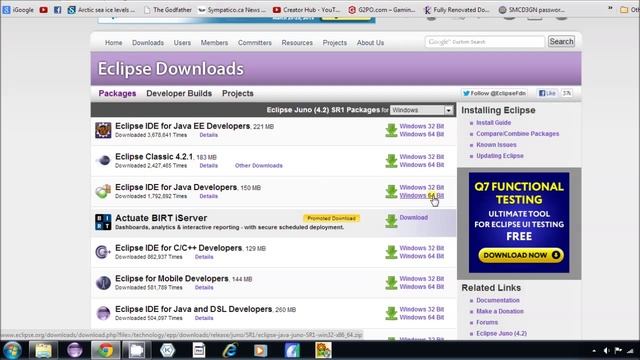Show more bookmarks with the chevron

[610, 9]
